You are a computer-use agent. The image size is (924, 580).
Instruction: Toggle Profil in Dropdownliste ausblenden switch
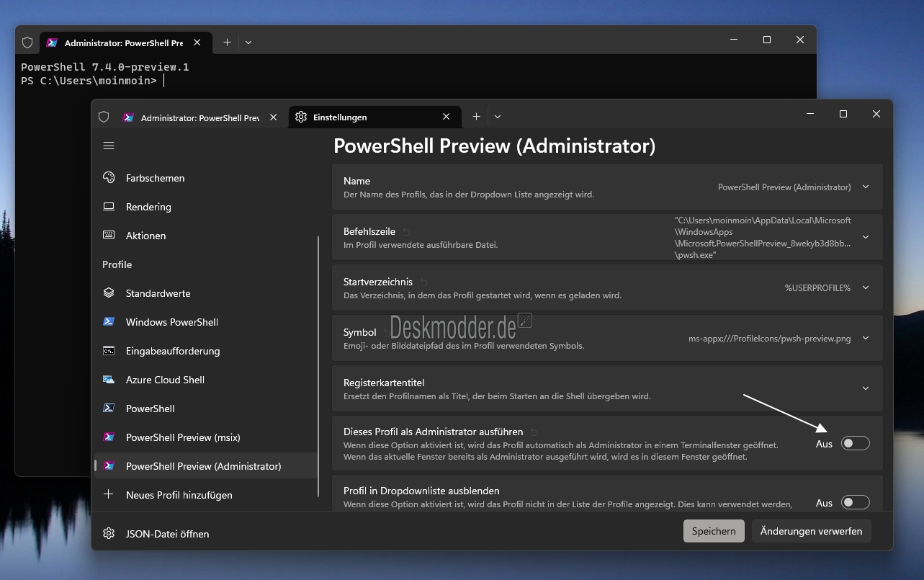856,503
